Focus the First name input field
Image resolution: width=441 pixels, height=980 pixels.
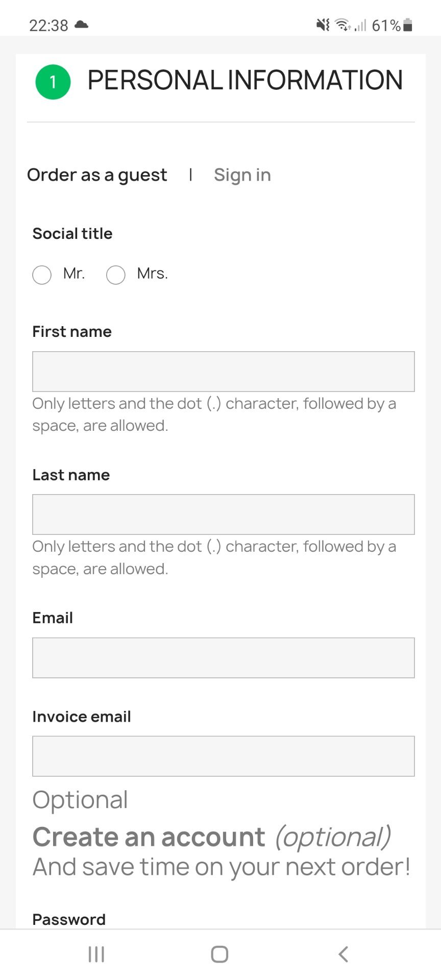click(223, 372)
